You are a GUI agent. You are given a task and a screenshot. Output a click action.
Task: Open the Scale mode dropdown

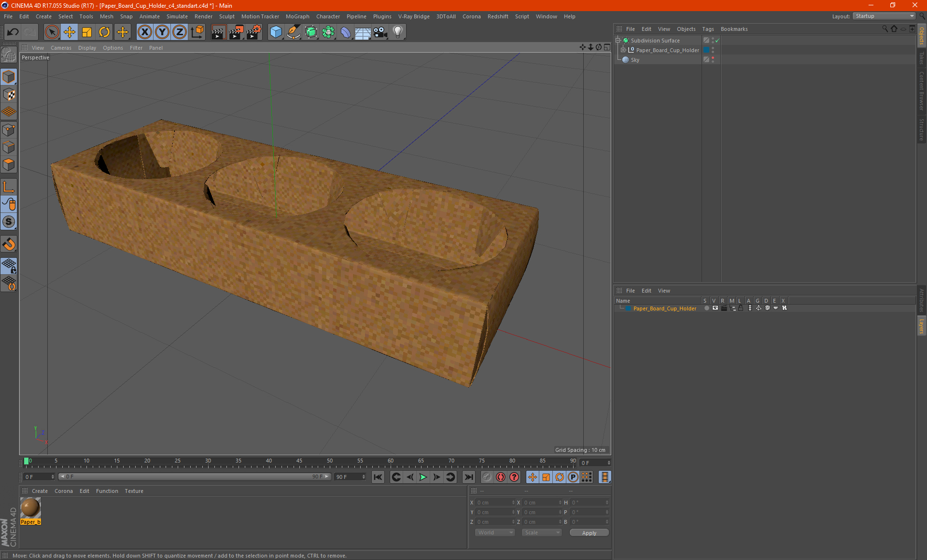[x=542, y=532]
